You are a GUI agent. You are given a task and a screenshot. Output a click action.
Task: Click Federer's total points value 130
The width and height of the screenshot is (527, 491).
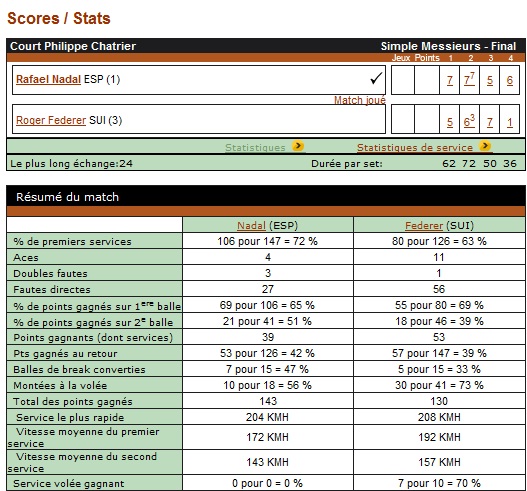pyautogui.click(x=439, y=401)
